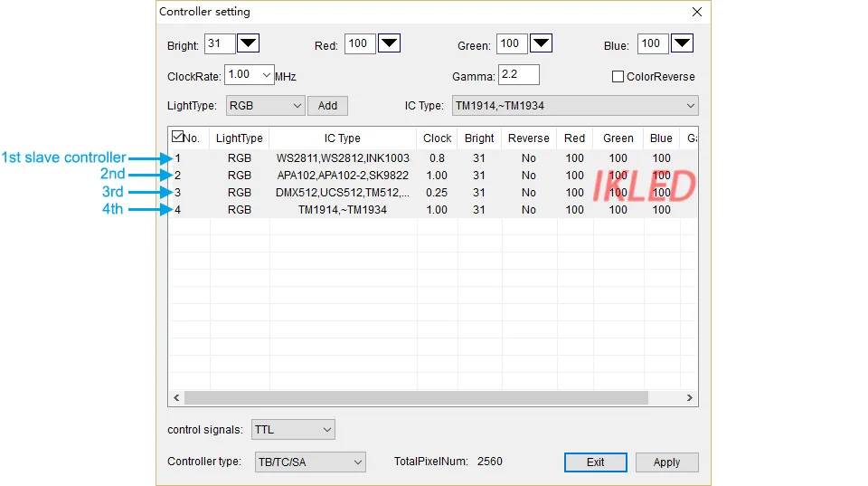Select the TM1914,~TM1934 table row

433,209
